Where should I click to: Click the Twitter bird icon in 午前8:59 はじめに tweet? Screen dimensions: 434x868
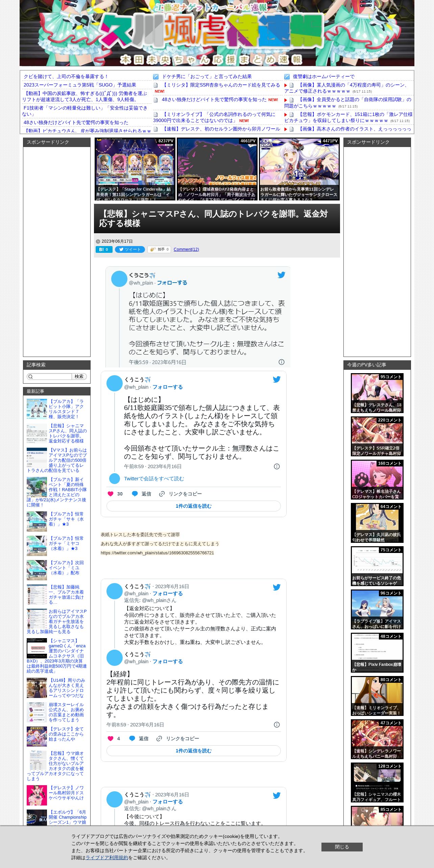point(276,380)
